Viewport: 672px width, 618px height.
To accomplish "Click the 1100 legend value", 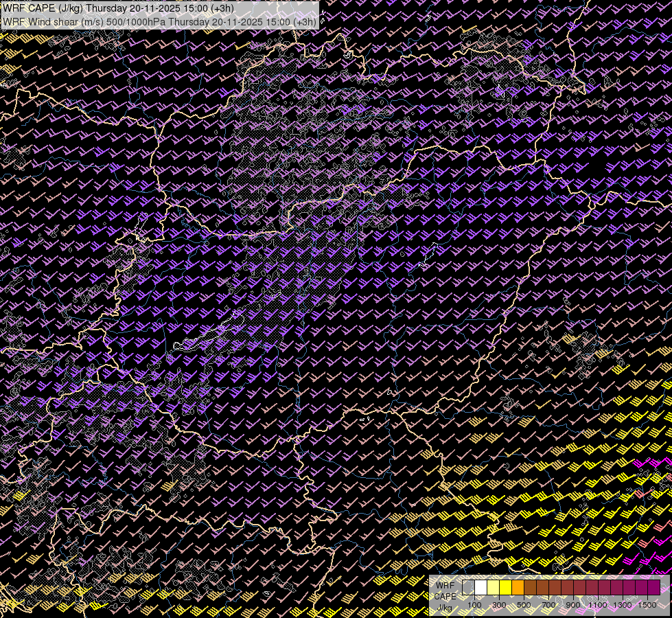I will point(598,605).
